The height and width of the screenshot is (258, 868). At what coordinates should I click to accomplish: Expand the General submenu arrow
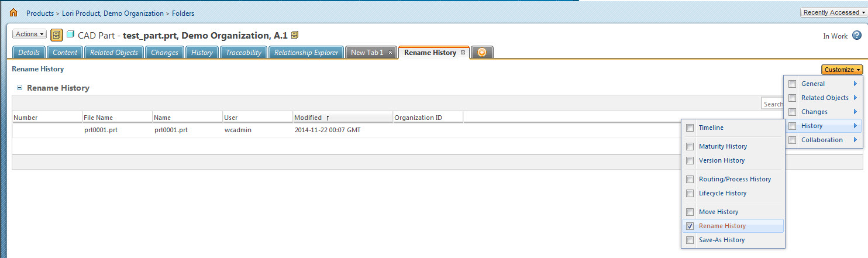point(855,84)
